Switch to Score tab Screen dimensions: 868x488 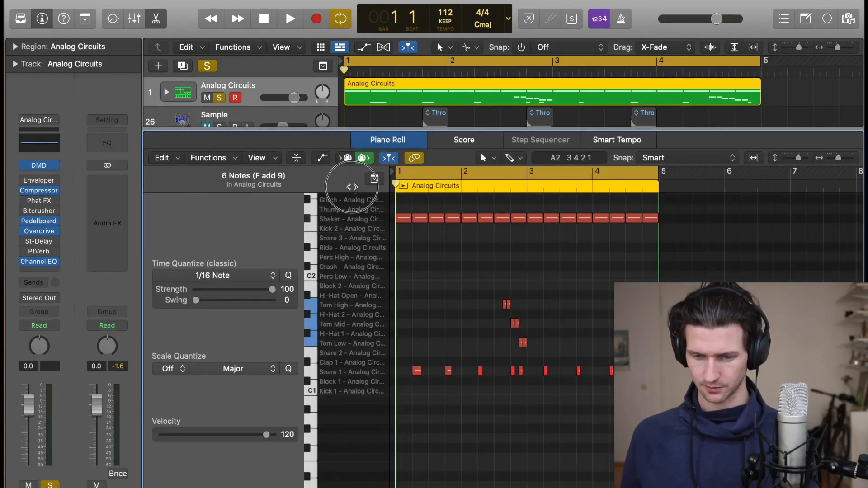(464, 140)
